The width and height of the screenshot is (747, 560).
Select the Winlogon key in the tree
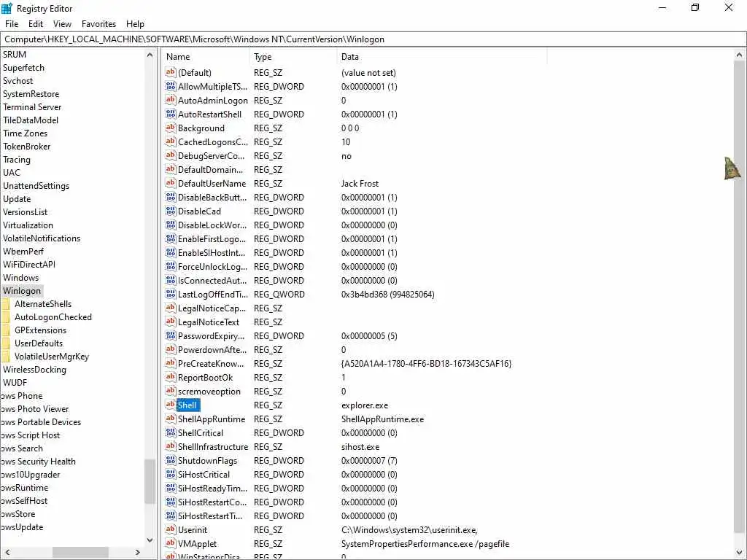pos(22,290)
